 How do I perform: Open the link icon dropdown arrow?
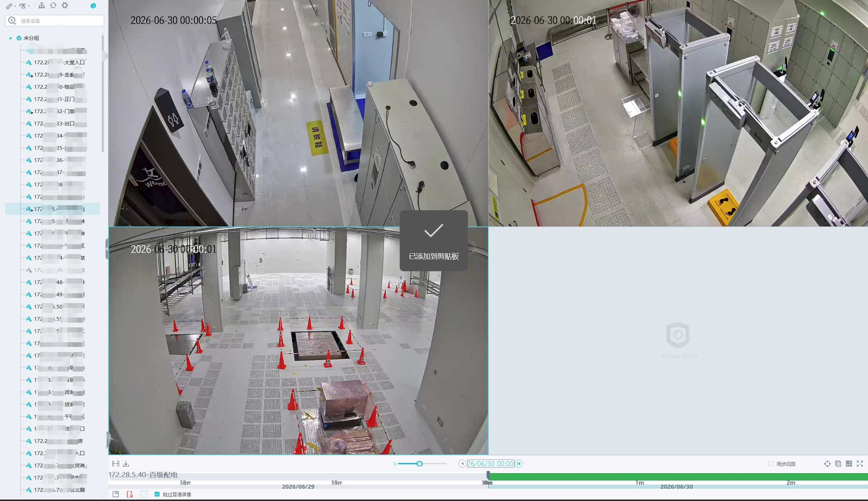(15, 6)
